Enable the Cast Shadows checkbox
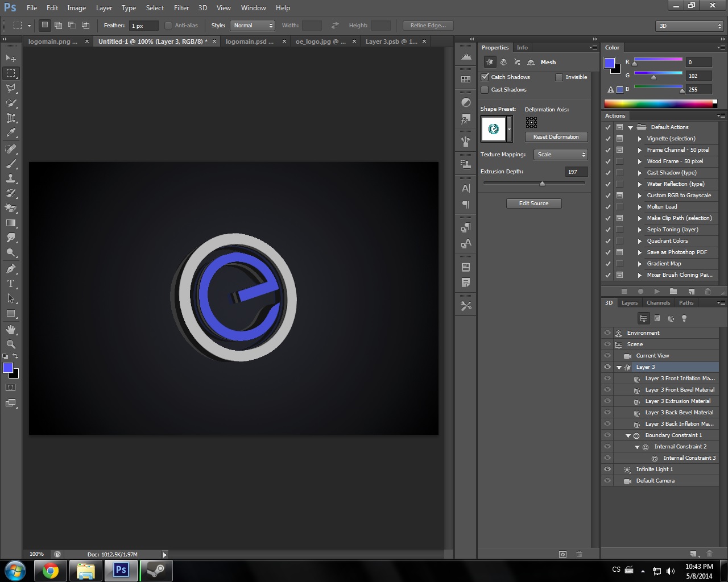The image size is (728, 582). coord(485,90)
